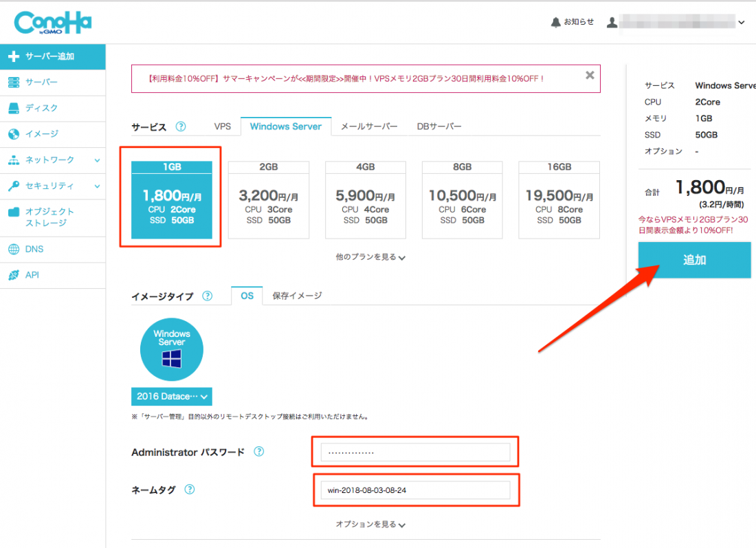
Task: Open the 2016 Datacenter version dropdown
Action: click(172, 397)
